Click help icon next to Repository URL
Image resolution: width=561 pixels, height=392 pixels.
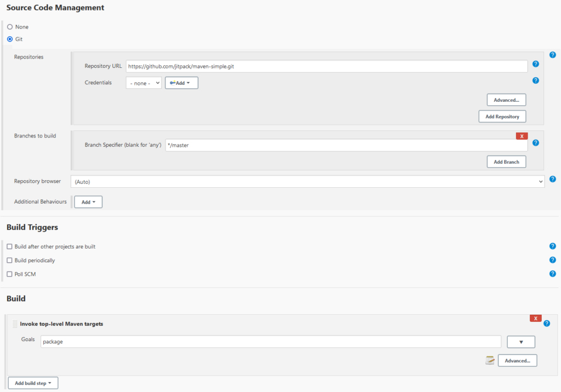[x=535, y=64]
